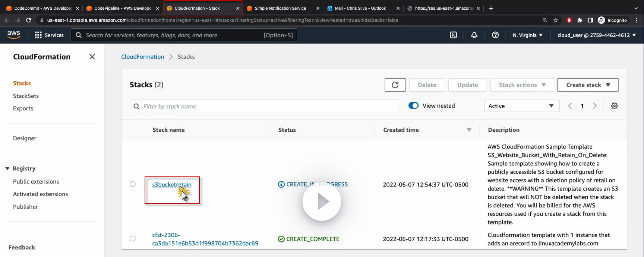This screenshot has width=644, height=257.
Task: Toggle the browser side panel icon
Action: [x=590, y=20]
